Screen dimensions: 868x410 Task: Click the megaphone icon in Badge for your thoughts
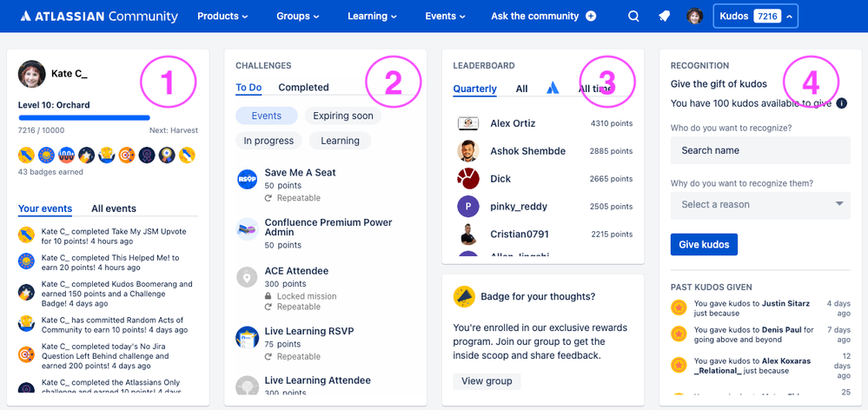[464, 296]
